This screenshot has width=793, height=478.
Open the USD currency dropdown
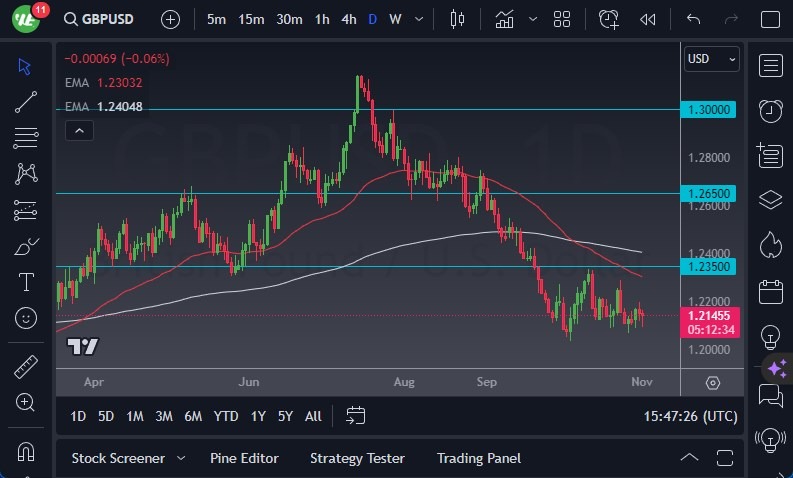click(x=711, y=59)
